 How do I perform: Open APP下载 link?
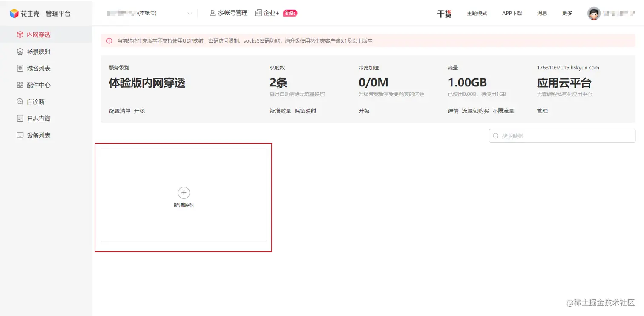[x=512, y=14]
